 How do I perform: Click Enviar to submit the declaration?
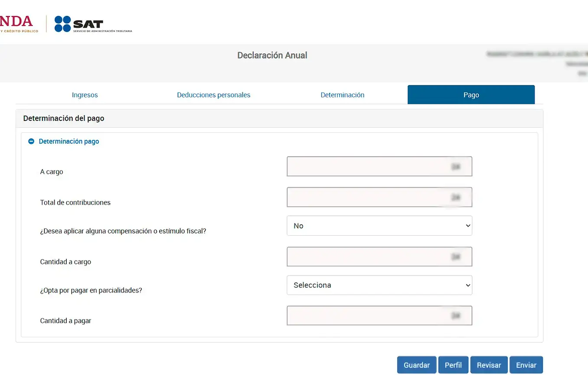526,364
